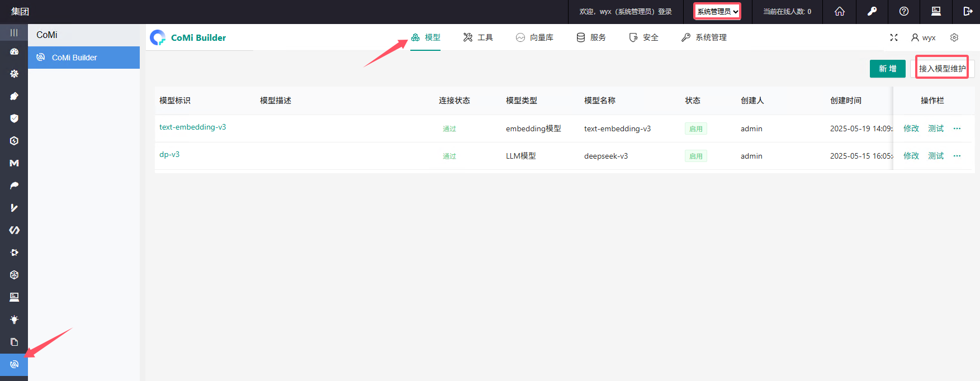980x381 pixels.
Task: Switch to the 系统管理 tab
Action: pos(704,37)
